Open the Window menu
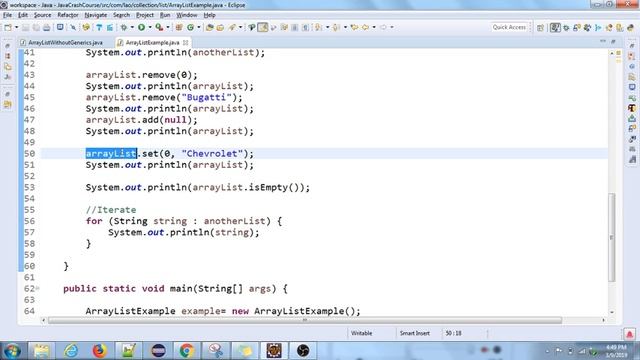This screenshot has width=640, height=360. pyautogui.click(x=187, y=15)
